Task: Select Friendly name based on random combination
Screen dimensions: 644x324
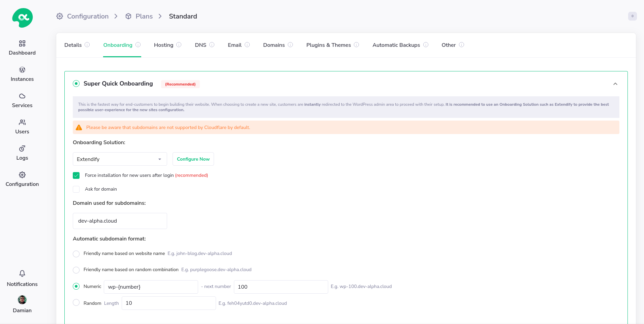Action: (x=76, y=270)
